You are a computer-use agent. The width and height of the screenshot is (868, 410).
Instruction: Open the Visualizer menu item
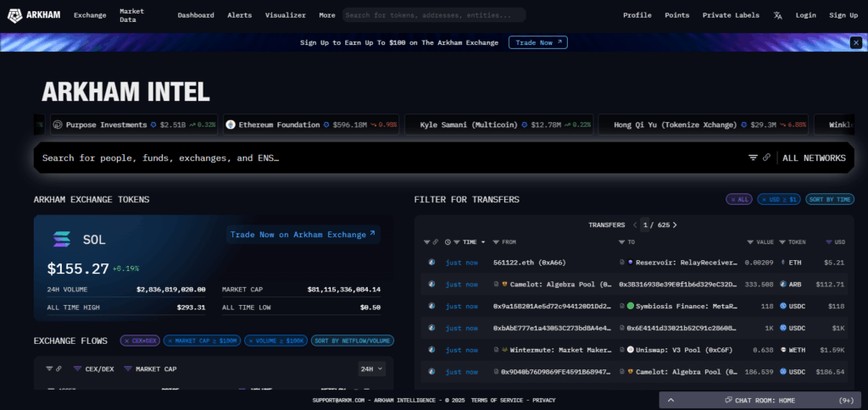click(285, 15)
